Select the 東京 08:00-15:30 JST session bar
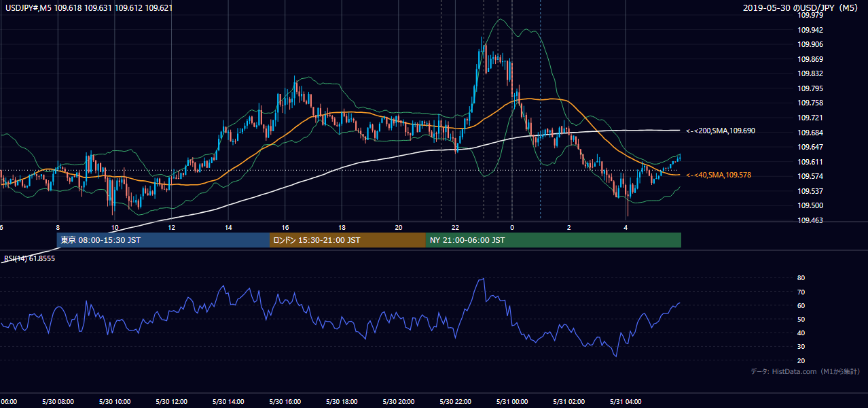 163,240
